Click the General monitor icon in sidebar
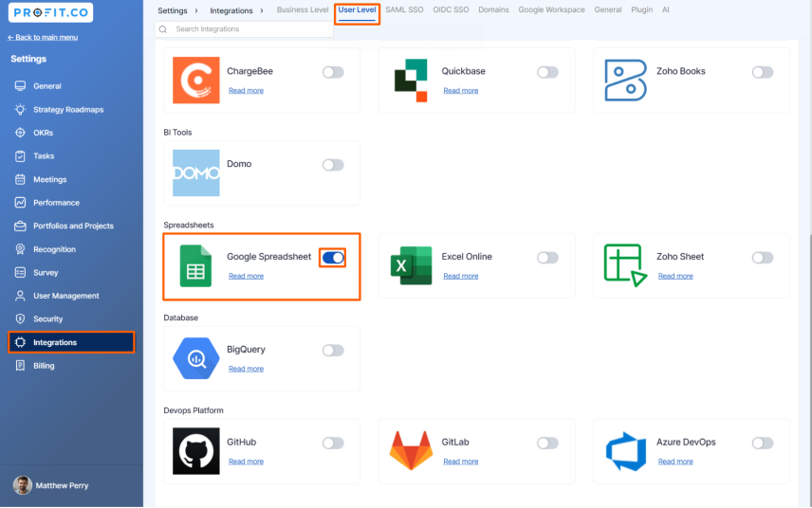 tap(20, 86)
